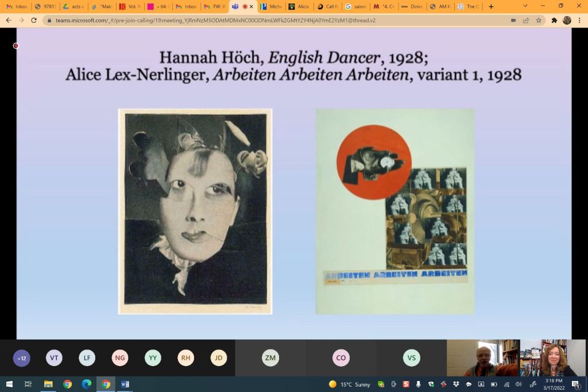Screen dimensions: 588x392
Task: Toggle the system volume speaker icon
Action: (519, 384)
